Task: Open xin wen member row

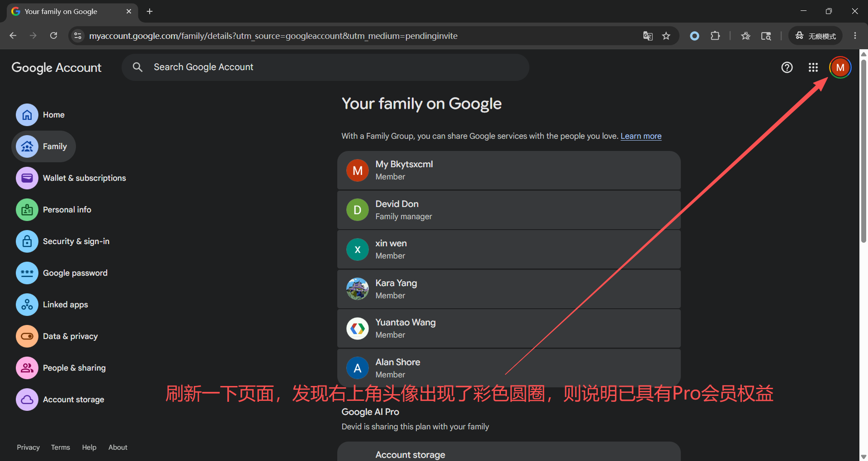Action: coord(509,249)
